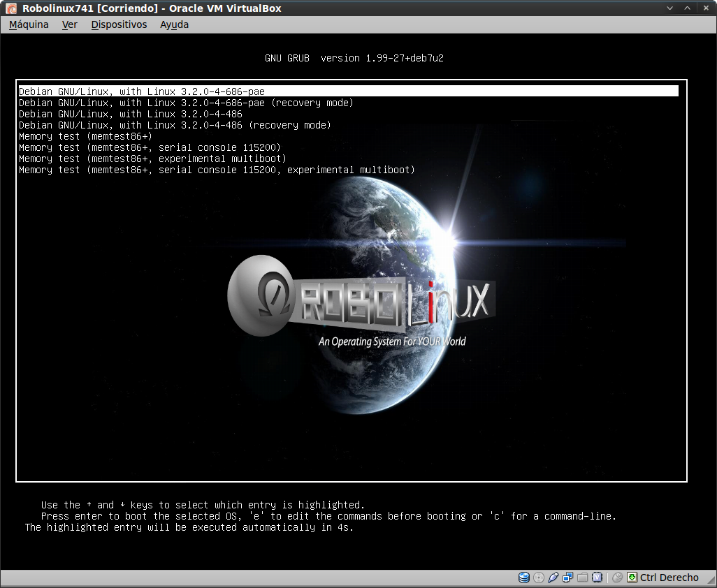Click the virtualization chip indicator icon
This screenshot has height=588, width=717.
pyautogui.click(x=597, y=578)
